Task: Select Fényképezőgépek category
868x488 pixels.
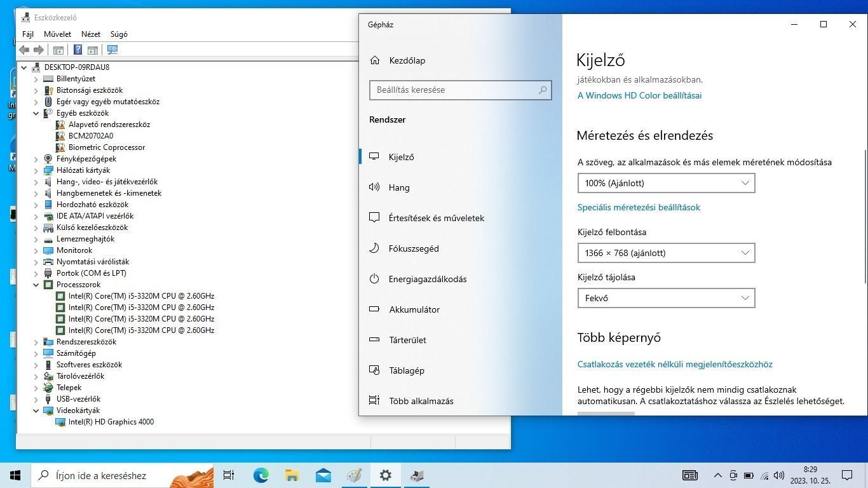Action: coord(86,159)
